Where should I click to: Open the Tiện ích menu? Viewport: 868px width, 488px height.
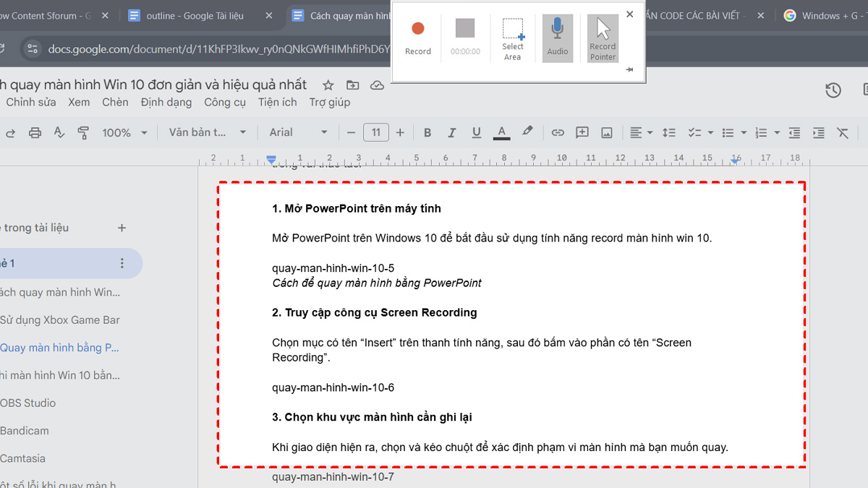click(278, 103)
